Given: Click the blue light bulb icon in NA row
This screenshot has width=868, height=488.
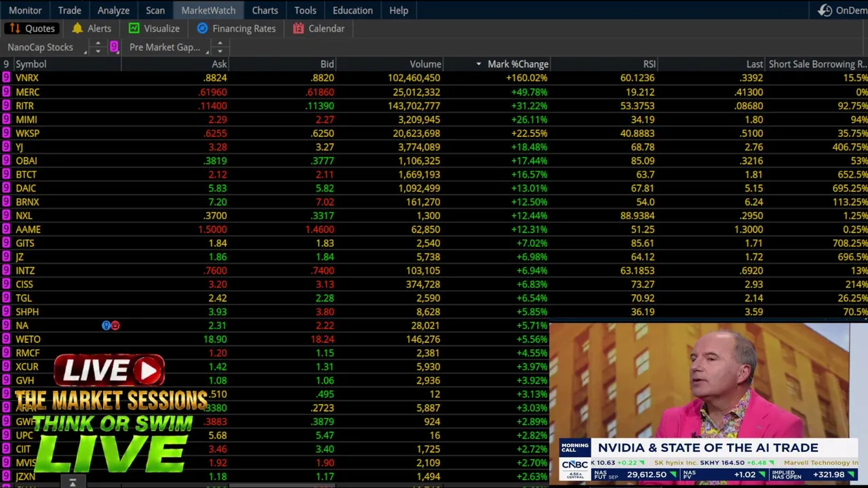Looking at the screenshot, I should coord(106,325).
